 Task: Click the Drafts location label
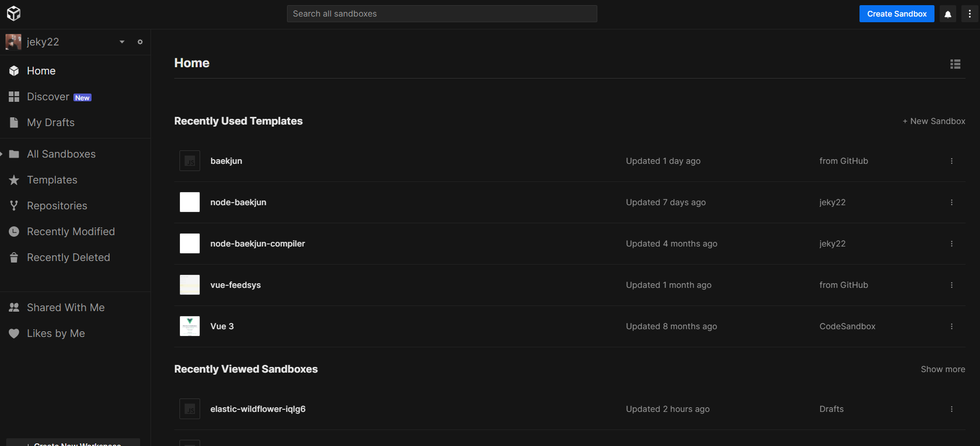coord(832,409)
